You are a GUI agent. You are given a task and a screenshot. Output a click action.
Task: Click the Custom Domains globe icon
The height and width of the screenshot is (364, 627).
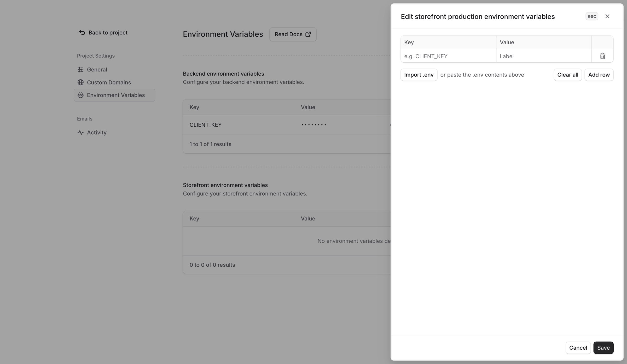point(80,82)
